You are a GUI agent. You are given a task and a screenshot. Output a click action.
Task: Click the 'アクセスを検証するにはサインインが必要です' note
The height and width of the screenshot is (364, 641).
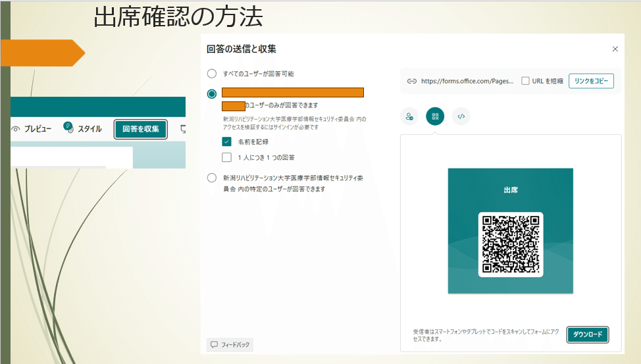pos(270,127)
